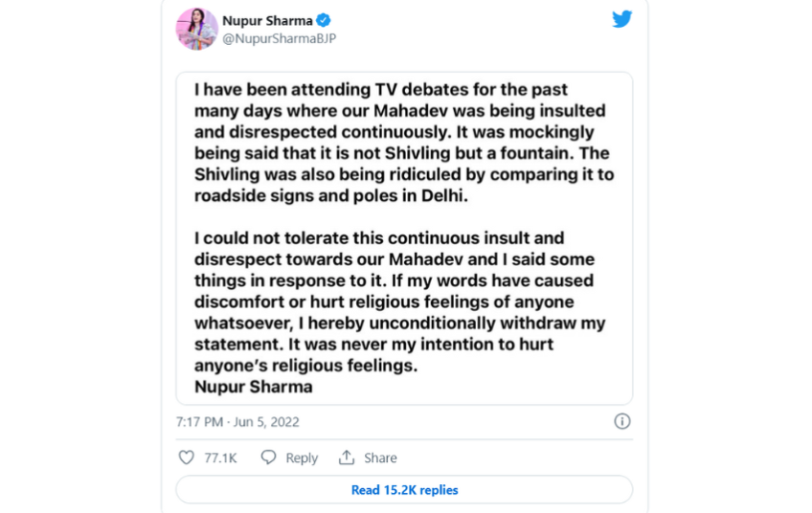This screenshot has width=812, height=513.
Task: Click the line 'roadside signs and poles in Delhi.'
Action: (331, 195)
